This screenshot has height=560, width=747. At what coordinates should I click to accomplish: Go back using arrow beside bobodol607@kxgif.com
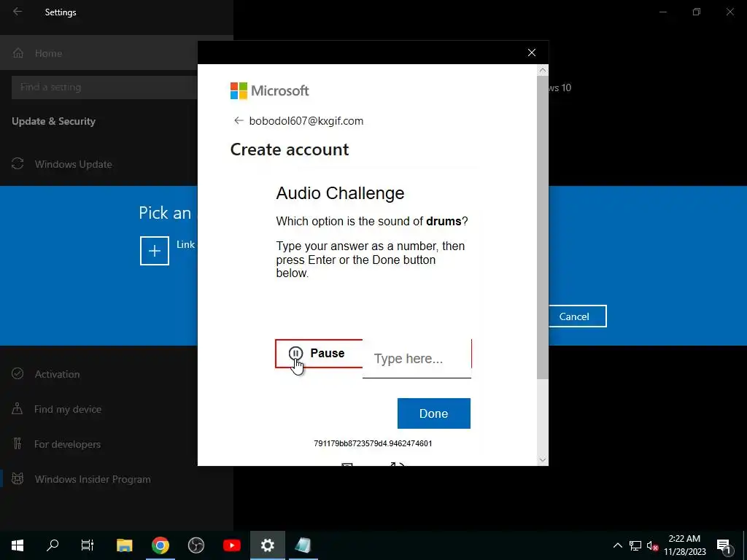click(x=239, y=120)
